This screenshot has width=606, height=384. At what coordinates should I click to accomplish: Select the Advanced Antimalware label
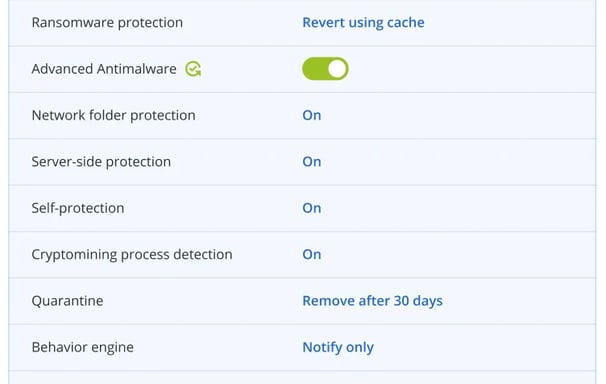point(104,69)
